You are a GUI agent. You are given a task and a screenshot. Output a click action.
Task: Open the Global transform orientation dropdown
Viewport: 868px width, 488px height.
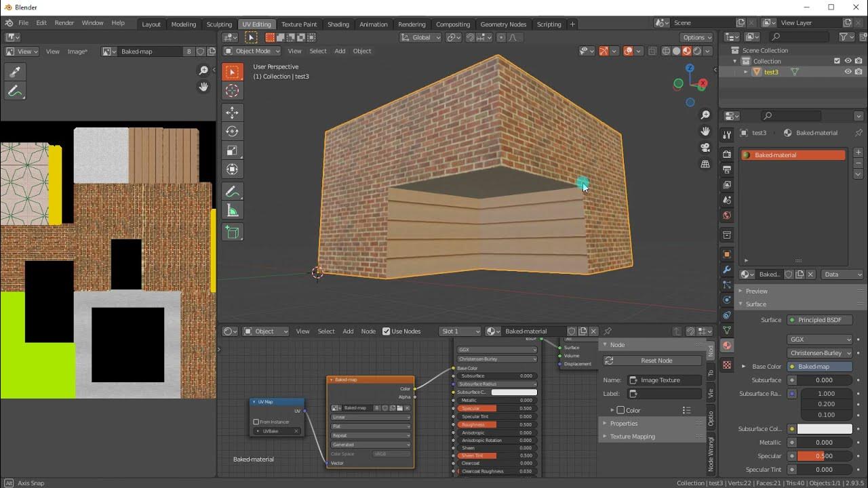421,37
